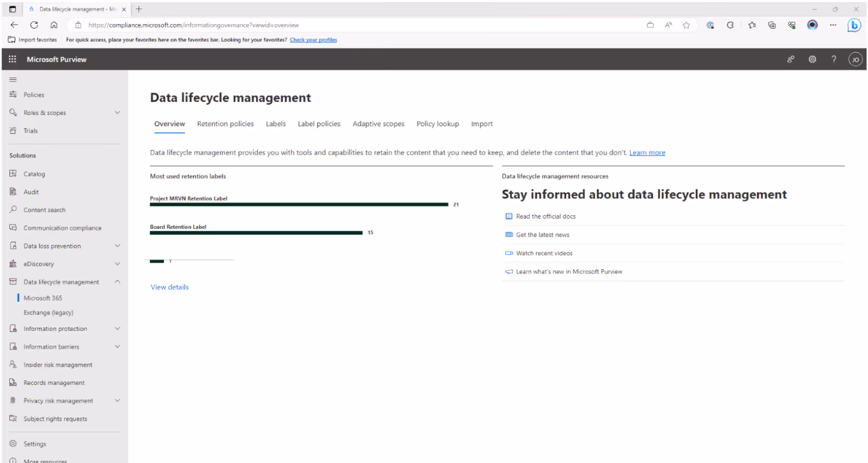Open Read the official docs link
The width and height of the screenshot is (868, 463).
[546, 216]
